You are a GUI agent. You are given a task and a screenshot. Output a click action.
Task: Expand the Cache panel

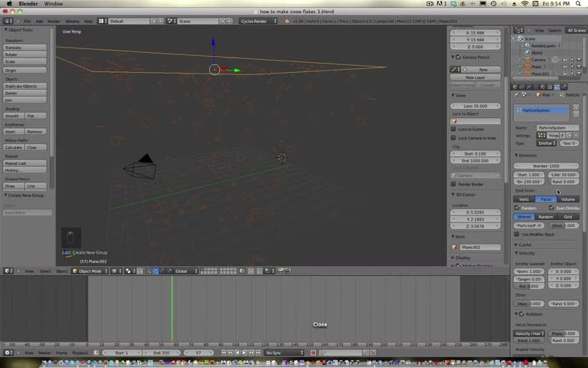point(524,244)
